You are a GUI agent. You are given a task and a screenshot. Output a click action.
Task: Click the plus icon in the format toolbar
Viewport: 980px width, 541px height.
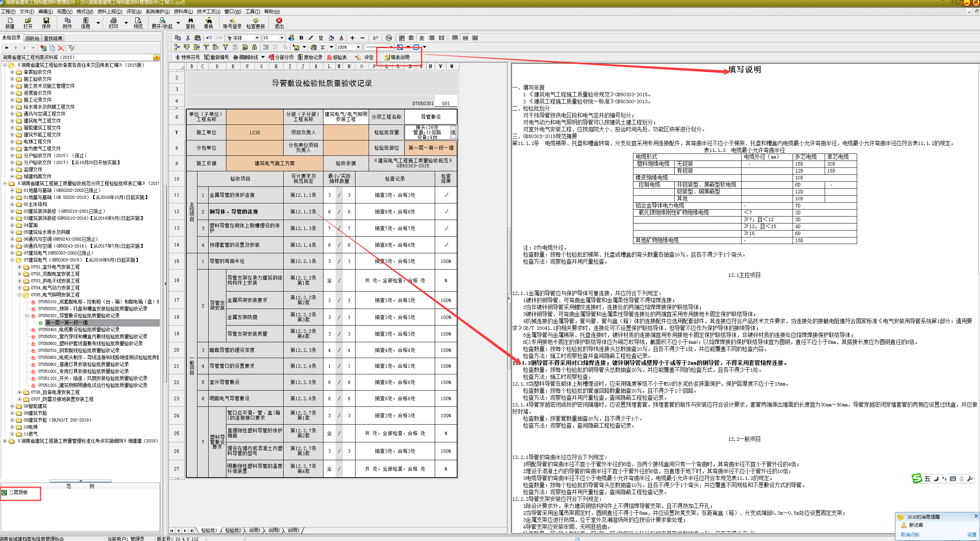pos(352,38)
